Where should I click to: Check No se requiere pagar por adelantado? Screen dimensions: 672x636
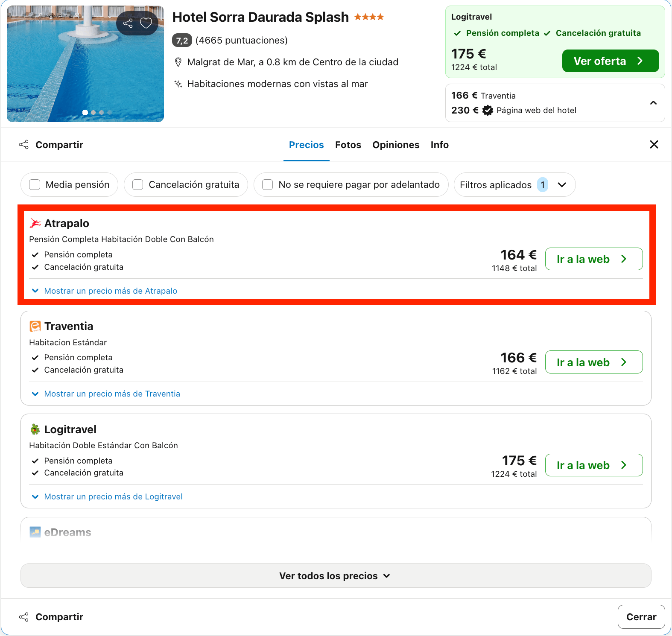(267, 185)
